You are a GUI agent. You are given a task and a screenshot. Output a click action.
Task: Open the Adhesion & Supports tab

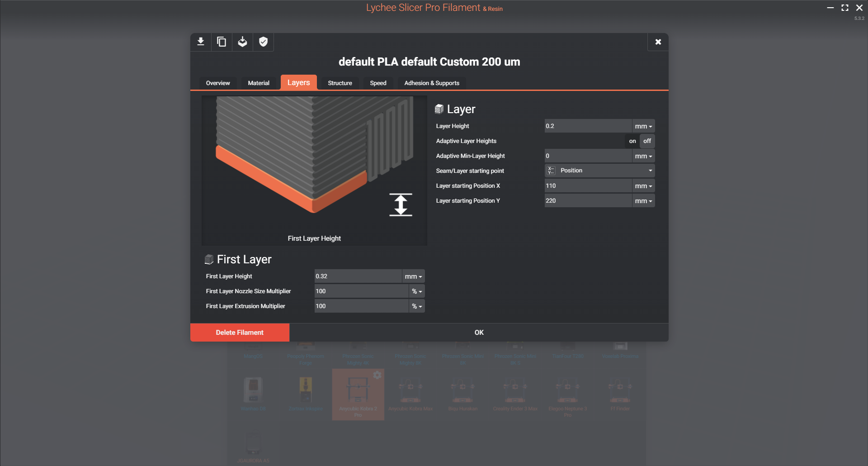click(431, 83)
